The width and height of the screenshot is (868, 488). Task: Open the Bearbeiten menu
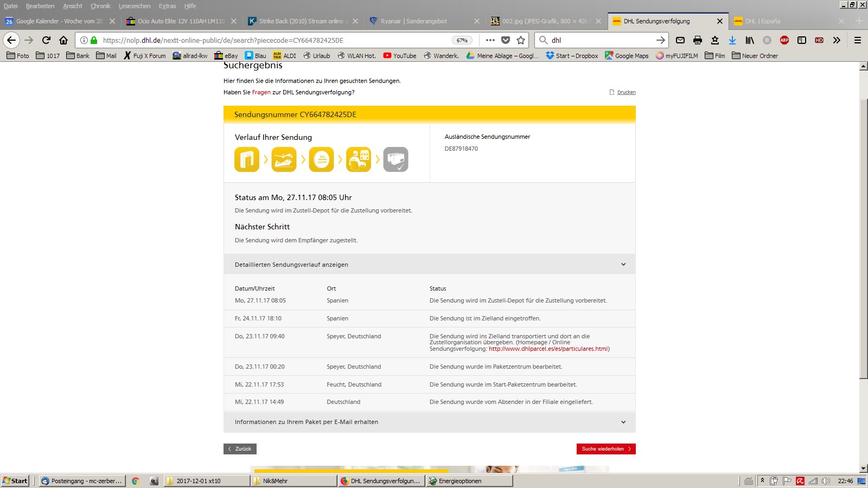click(40, 6)
